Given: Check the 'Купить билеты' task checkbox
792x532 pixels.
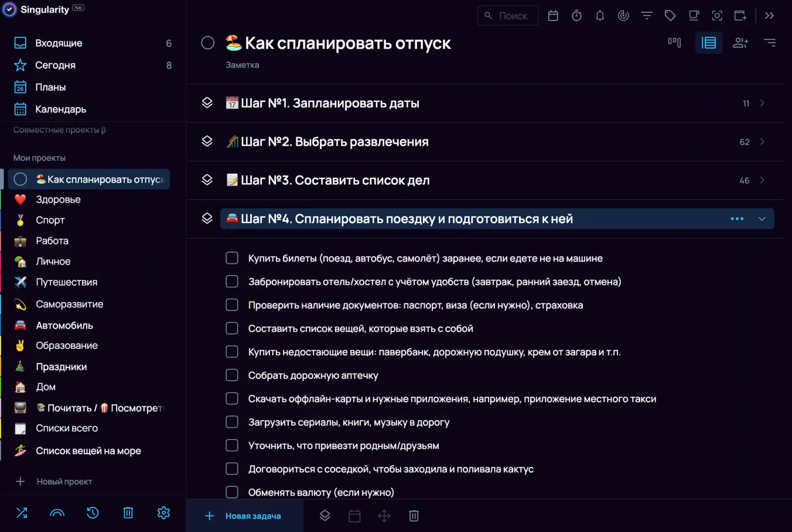Looking at the screenshot, I should pos(232,258).
